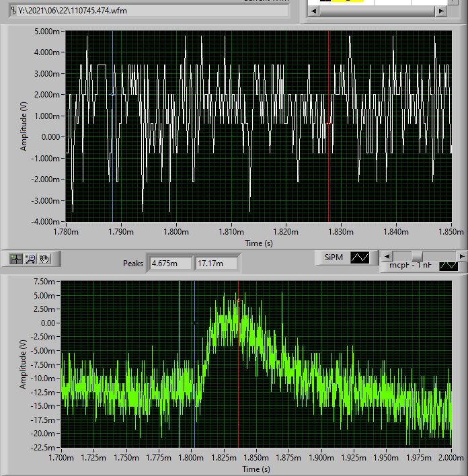The height and width of the screenshot is (476, 468).
Task: Activate the zoom magnifier tool
Action: [30, 258]
